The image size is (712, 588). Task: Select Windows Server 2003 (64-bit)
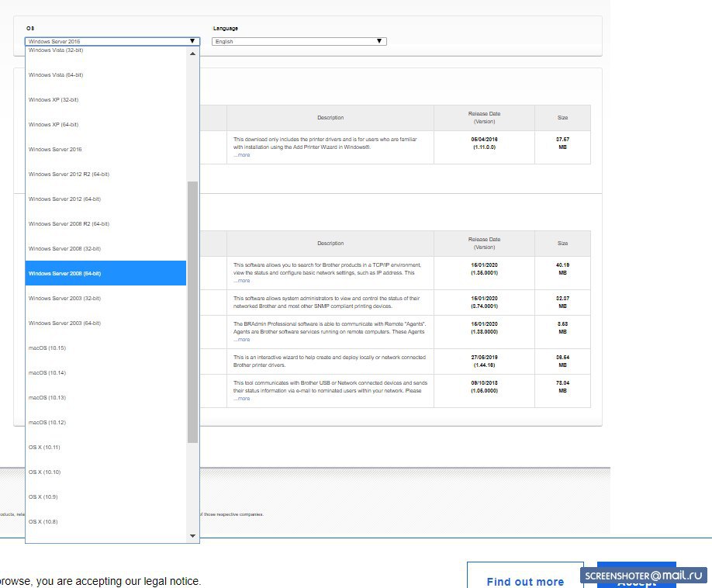[105, 323]
